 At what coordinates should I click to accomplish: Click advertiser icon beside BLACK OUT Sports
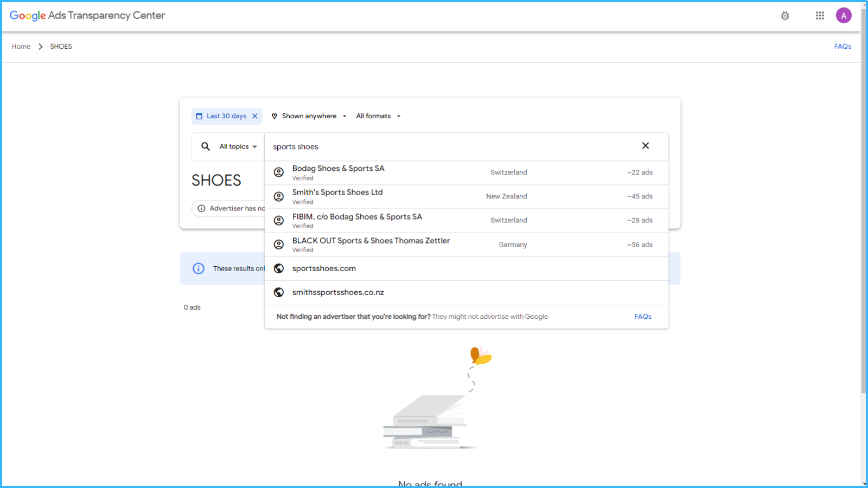click(x=279, y=245)
